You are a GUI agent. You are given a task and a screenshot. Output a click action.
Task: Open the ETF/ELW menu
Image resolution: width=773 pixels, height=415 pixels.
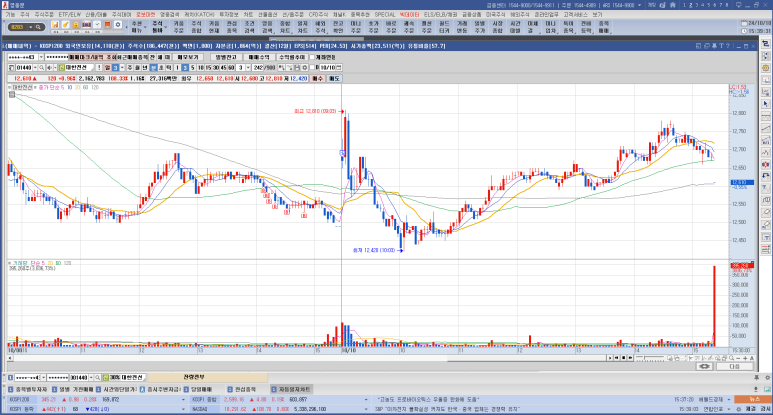70,15
